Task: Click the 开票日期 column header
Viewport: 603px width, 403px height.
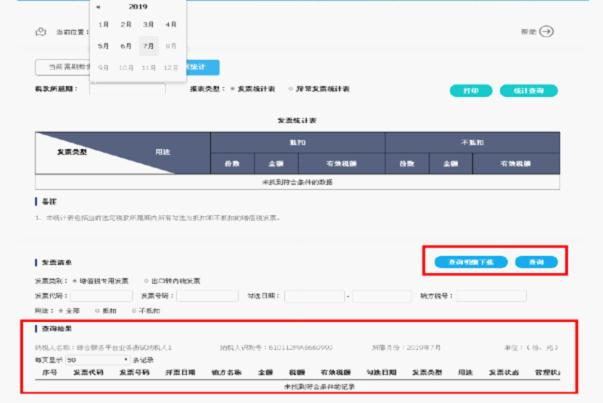Action: click(180, 372)
